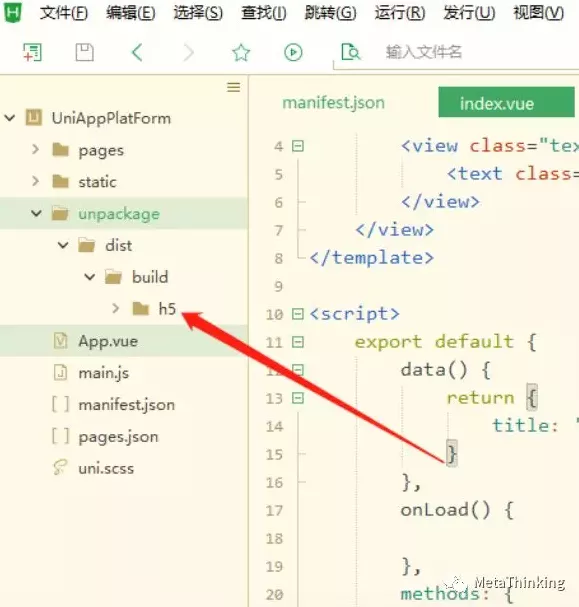Click the </template> closing tag

point(372,257)
